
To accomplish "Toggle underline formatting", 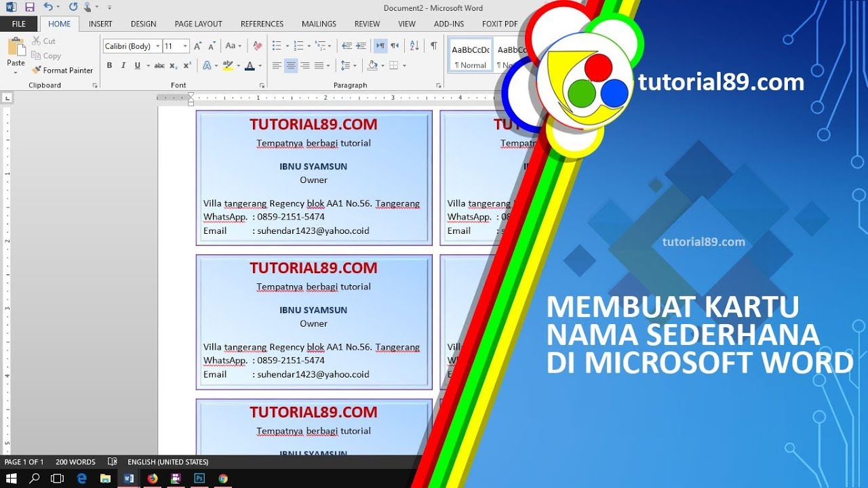I will tap(138, 66).
